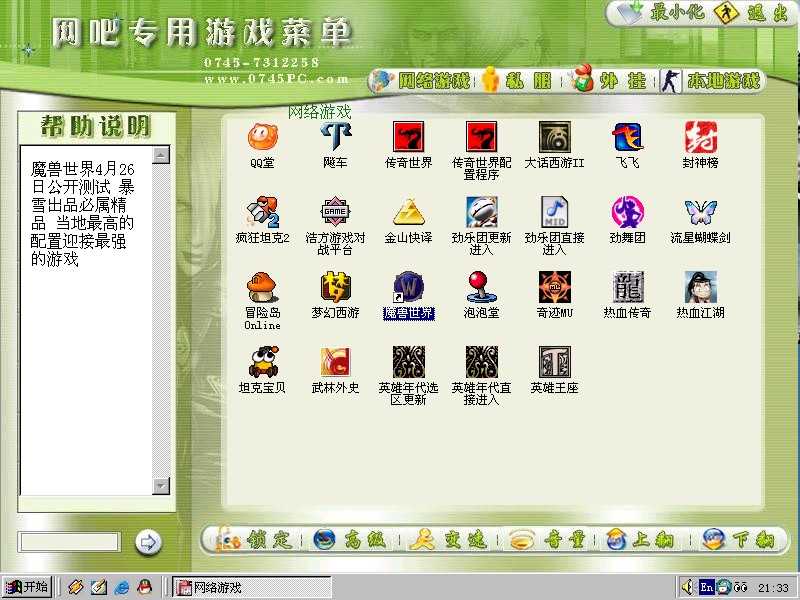Click the 锁定 lock button
This screenshot has width=800, height=600.
coord(255,540)
